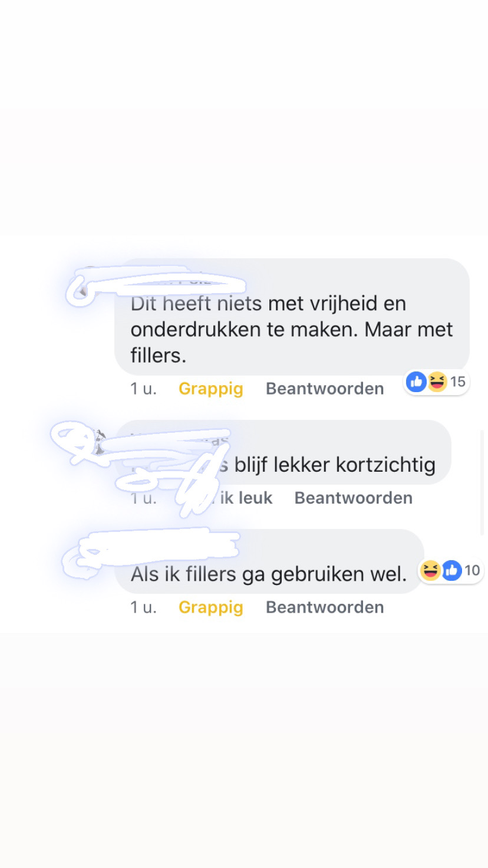
Task: Click the laughing emoji beside count 10
Action: (431, 570)
